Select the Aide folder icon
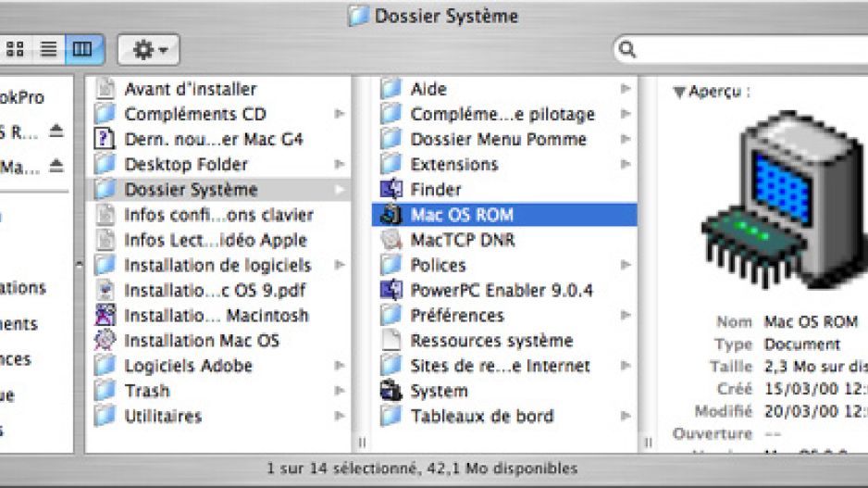This screenshot has height=488, width=868. point(391,89)
